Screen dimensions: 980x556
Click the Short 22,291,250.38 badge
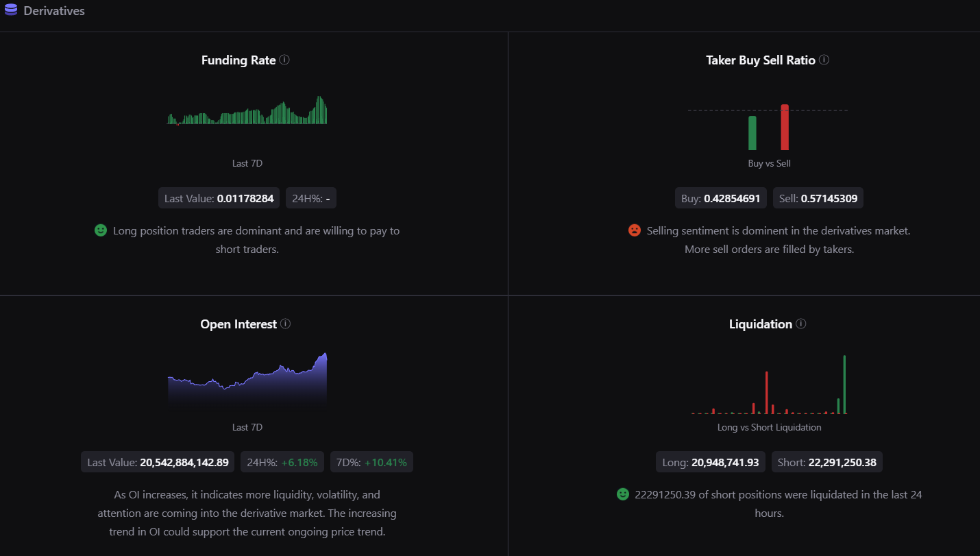[x=827, y=462]
